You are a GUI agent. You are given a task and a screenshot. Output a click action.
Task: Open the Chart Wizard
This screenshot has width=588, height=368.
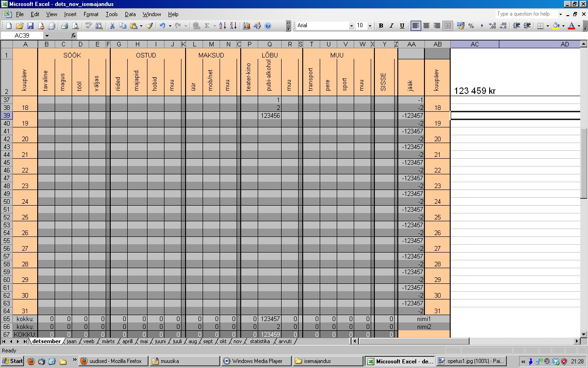pyautogui.click(x=247, y=26)
